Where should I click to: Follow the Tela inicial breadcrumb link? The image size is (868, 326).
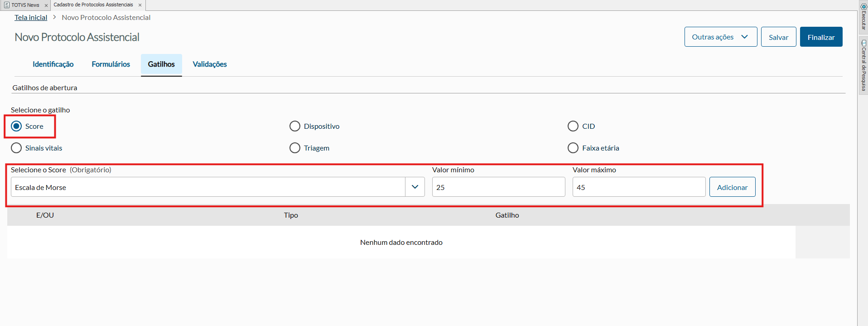(31, 17)
